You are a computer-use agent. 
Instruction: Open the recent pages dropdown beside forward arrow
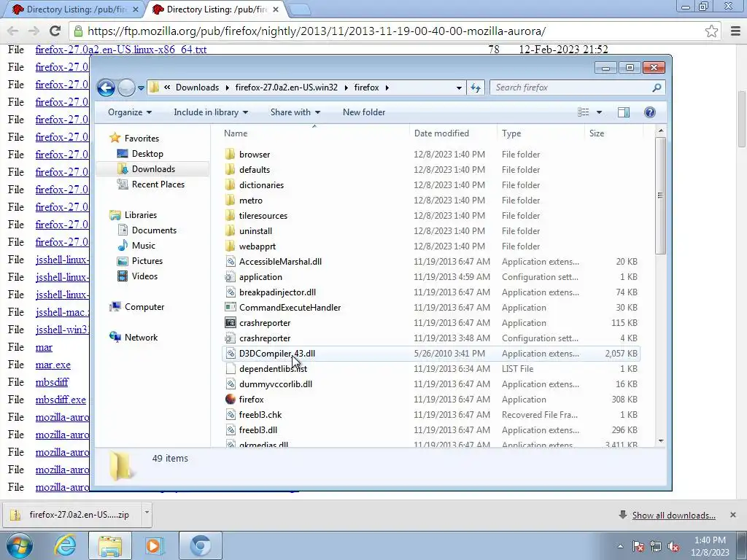click(141, 88)
